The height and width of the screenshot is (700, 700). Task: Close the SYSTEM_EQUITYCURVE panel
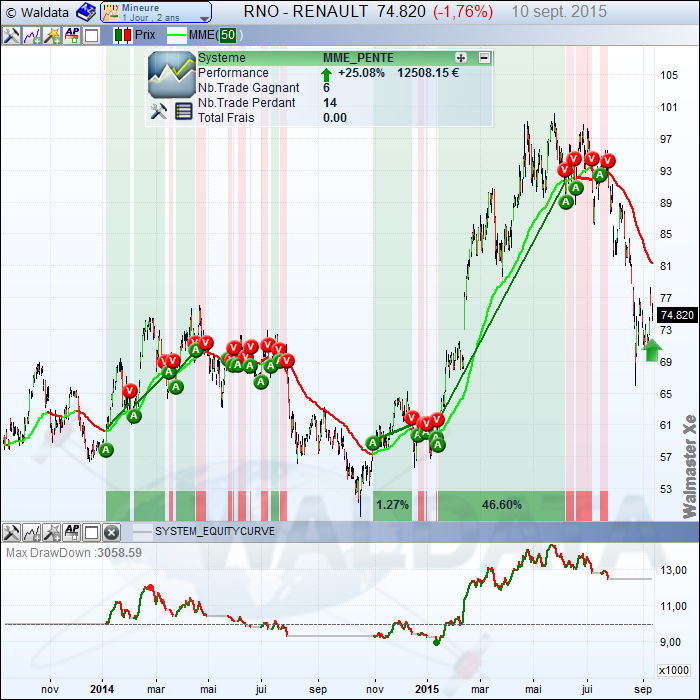(x=111, y=532)
